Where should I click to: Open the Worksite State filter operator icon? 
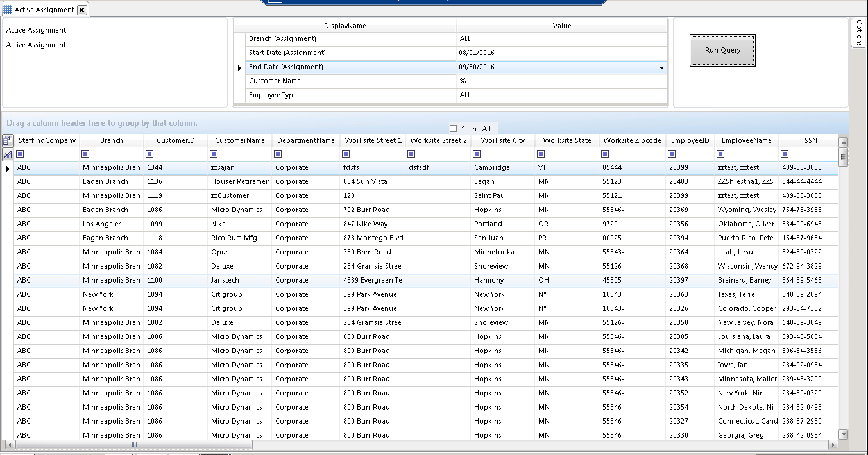pyautogui.click(x=541, y=154)
